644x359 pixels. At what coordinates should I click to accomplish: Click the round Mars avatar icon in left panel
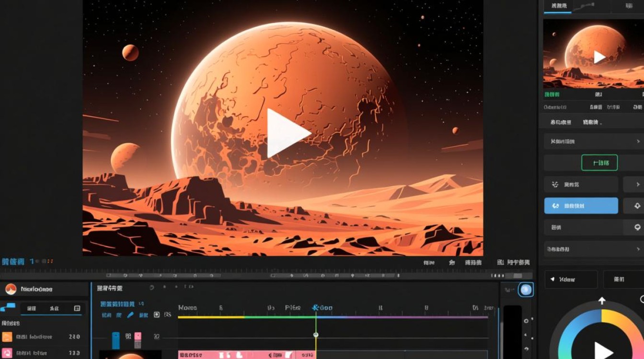point(11,289)
